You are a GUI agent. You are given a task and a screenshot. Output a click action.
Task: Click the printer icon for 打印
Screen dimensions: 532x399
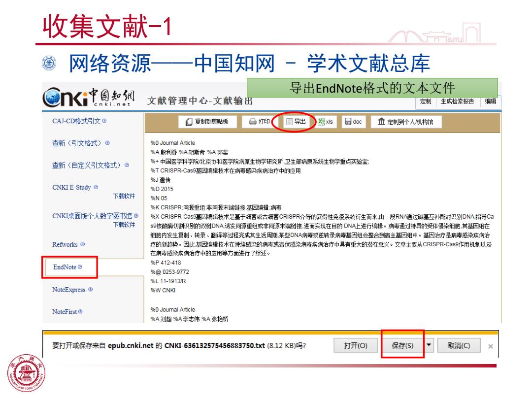click(x=253, y=122)
